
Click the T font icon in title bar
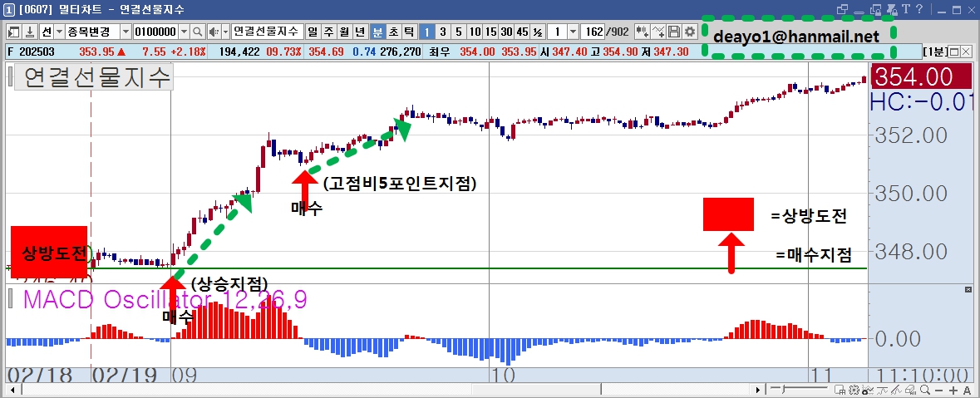pyautogui.click(x=906, y=9)
